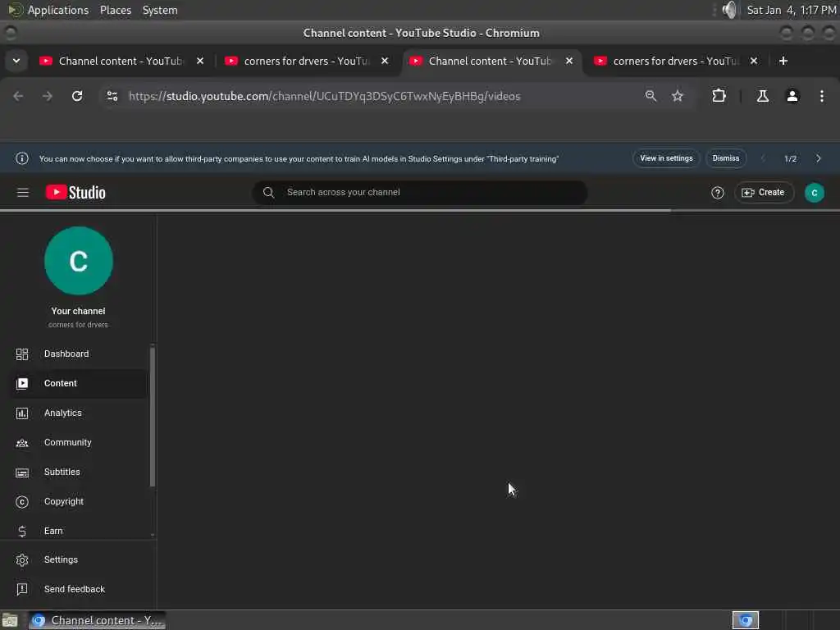Show the next banner notification
Image resolution: width=840 pixels, height=630 pixels.
pyautogui.click(x=819, y=158)
